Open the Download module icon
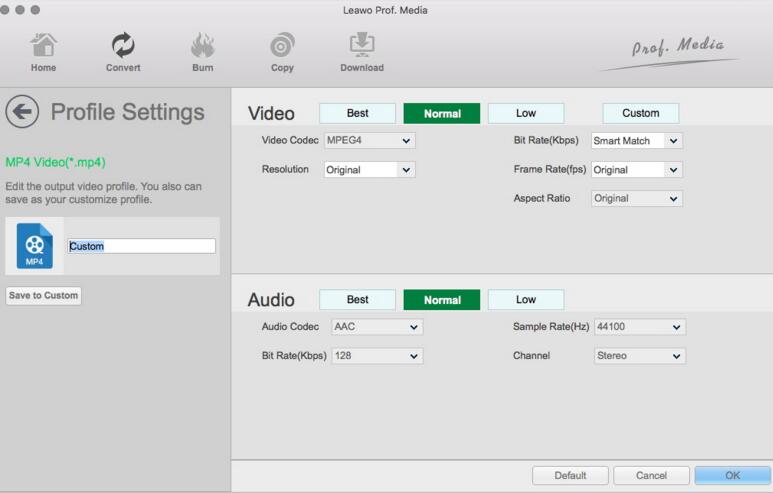 click(x=361, y=46)
